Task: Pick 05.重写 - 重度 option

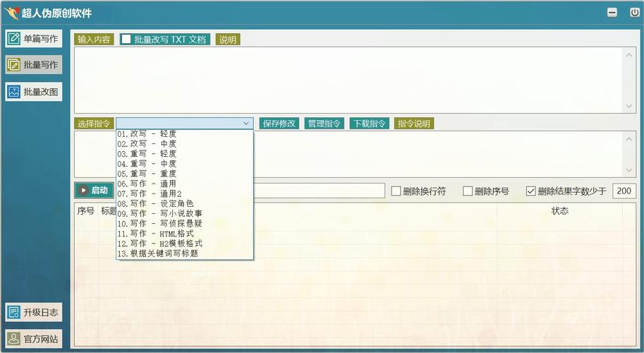Action: (x=185, y=174)
